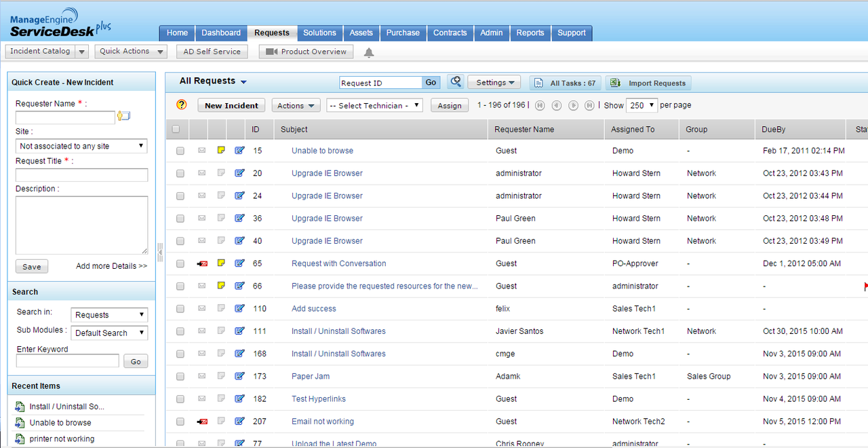Switch to the Solutions tab
This screenshot has width=868, height=448.
click(x=319, y=33)
